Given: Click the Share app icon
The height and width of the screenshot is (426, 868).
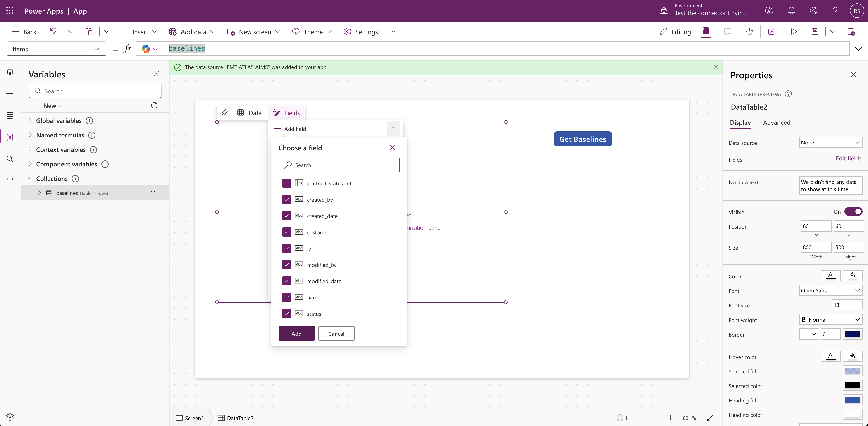Looking at the screenshot, I should click(x=772, y=32).
